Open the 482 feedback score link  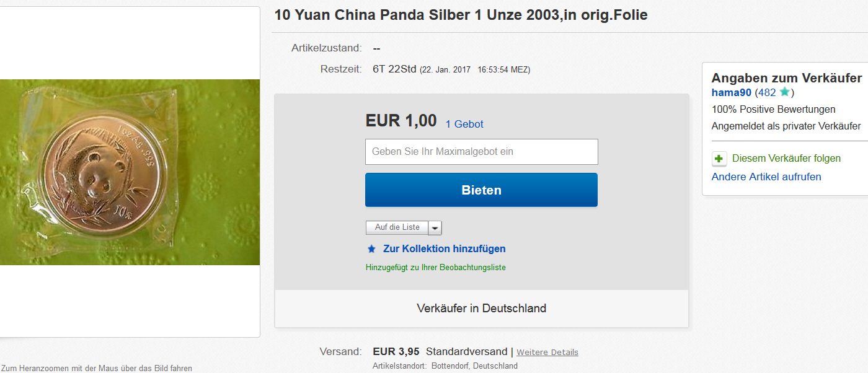[767, 92]
